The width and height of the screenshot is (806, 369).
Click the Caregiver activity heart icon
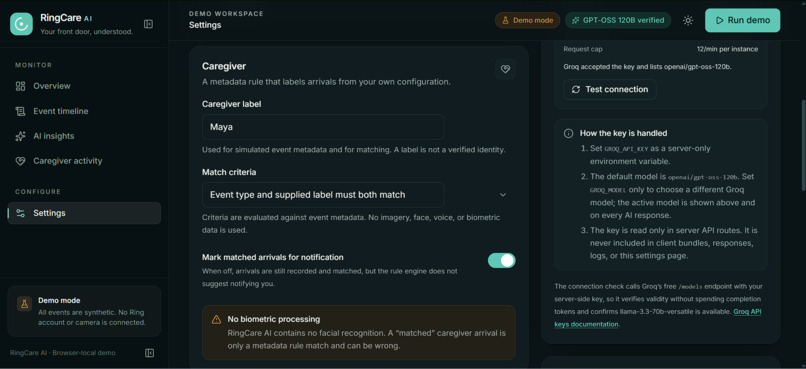pyautogui.click(x=21, y=161)
